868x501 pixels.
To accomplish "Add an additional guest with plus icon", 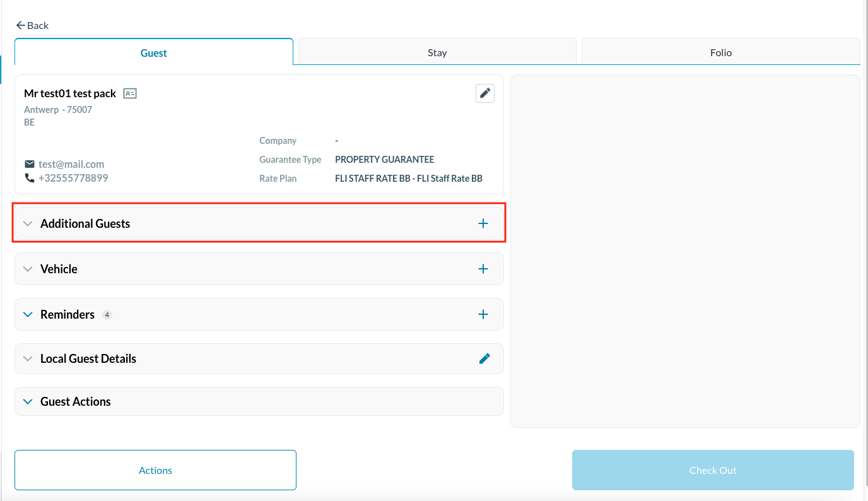I will (483, 223).
